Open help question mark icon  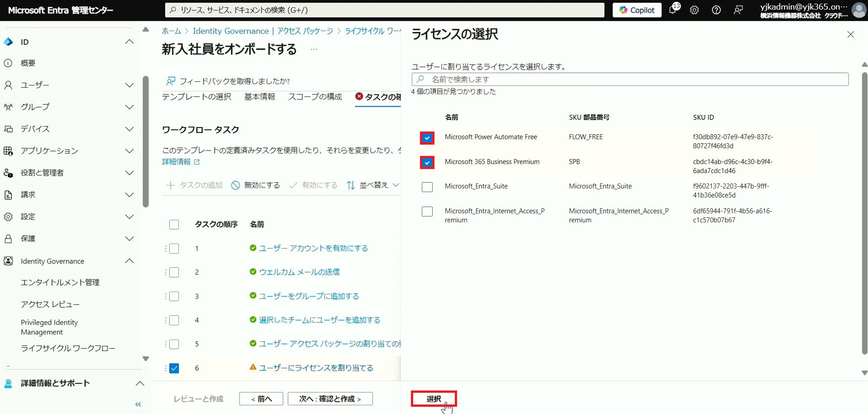point(716,10)
